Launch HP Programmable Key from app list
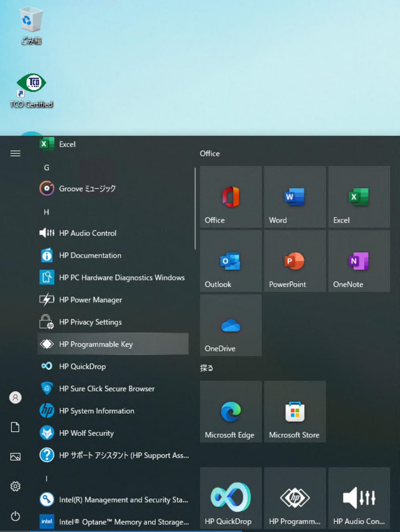This screenshot has height=532, width=400. click(113, 344)
